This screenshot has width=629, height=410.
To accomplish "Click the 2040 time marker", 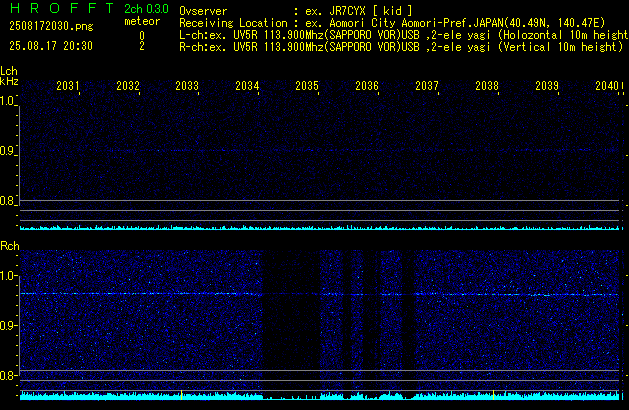I will [607, 86].
